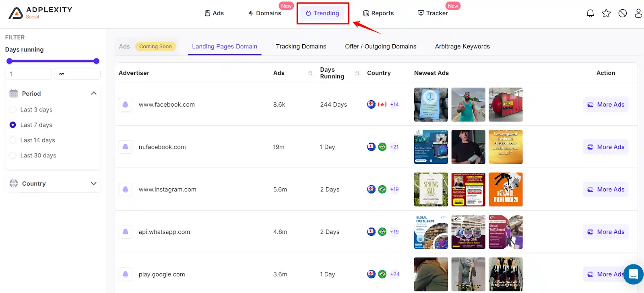Open the Tracker navigation item
Screen dimensions: 644x293
click(x=433, y=13)
